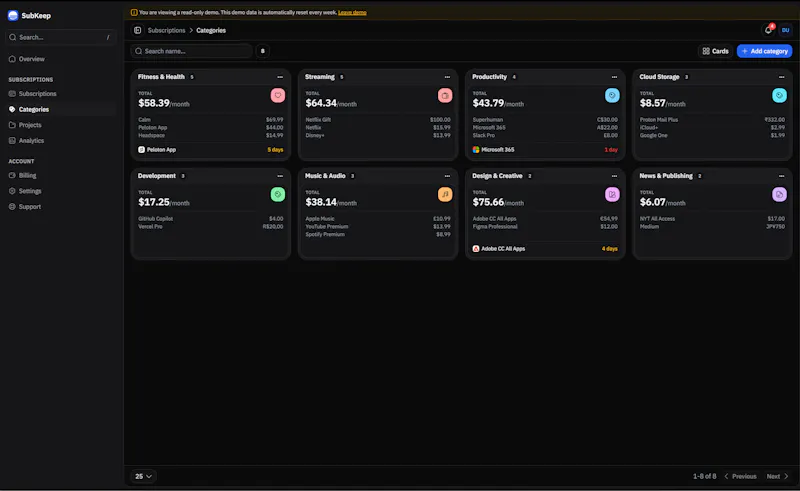Click the Proton Mail Plus row
Screen dimensions: 800x491
(x=712, y=119)
